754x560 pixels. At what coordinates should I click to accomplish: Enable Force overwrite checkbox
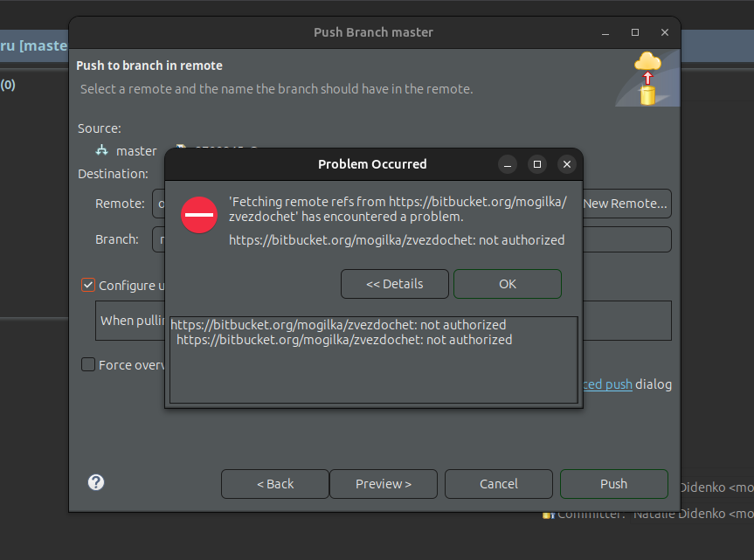coord(88,364)
